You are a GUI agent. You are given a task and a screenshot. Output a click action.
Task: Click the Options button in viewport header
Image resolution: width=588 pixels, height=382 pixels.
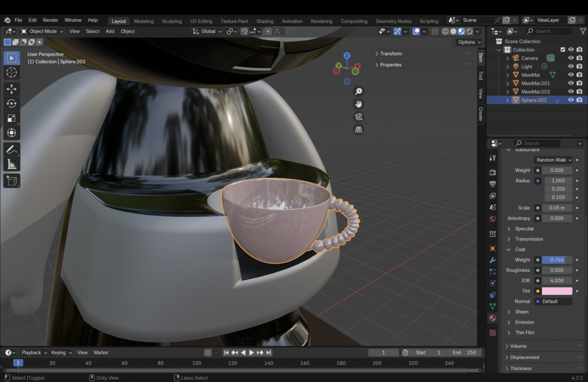469,42
